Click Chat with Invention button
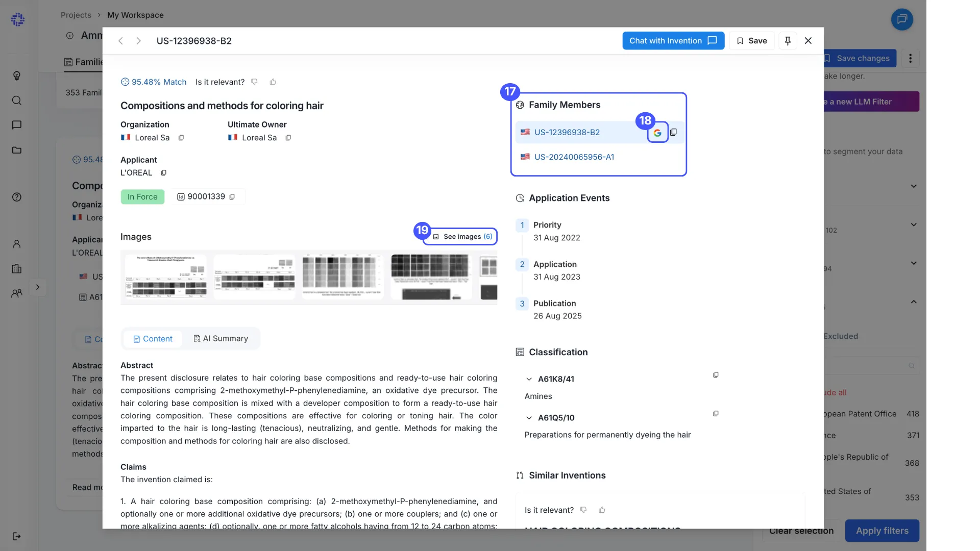The height and width of the screenshot is (551, 980). click(673, 41)
